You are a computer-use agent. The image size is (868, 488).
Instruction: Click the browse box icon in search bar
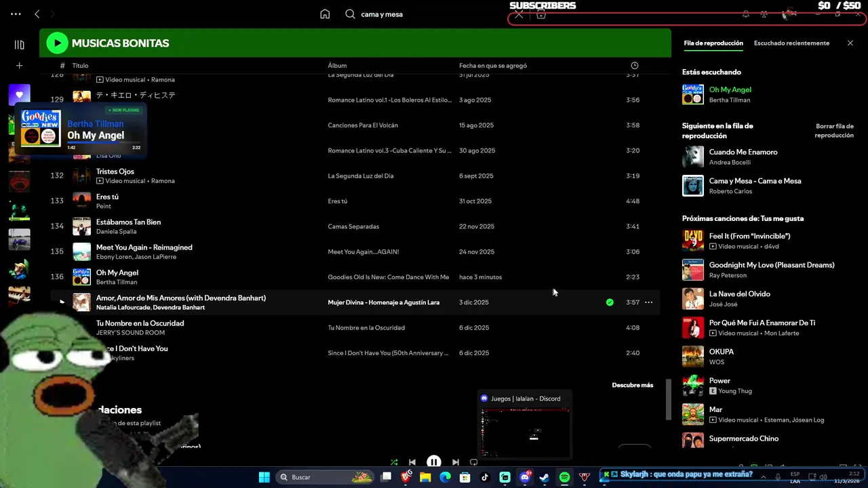tap(541, 14)
